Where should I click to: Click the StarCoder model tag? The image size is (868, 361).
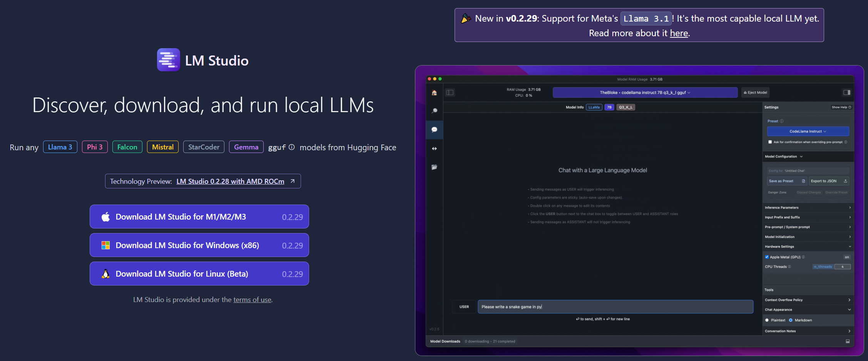coord(204,147)
